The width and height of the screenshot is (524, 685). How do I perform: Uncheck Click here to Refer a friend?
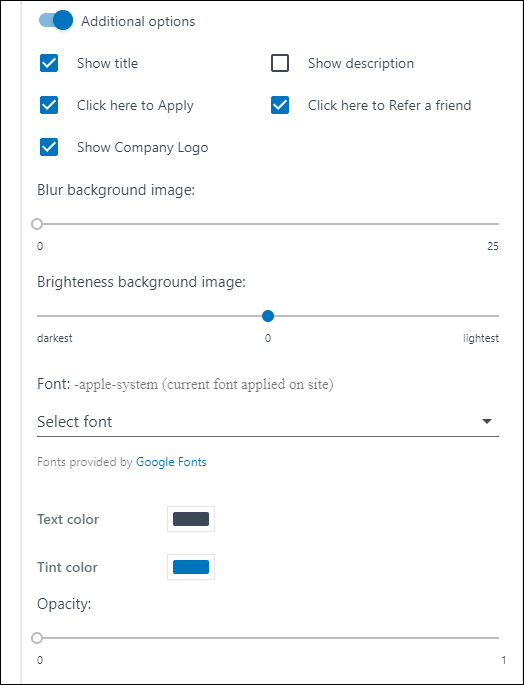pos(280,105)
